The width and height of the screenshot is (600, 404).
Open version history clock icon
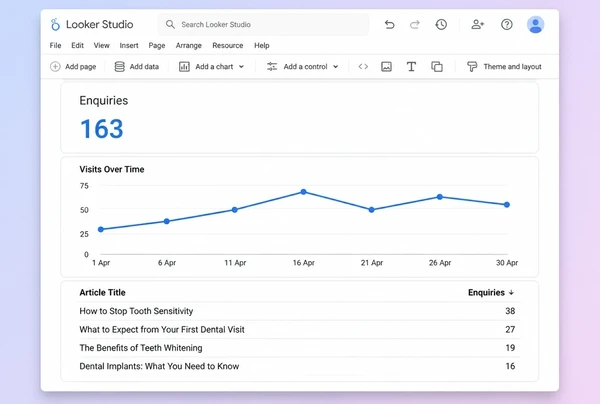click(441, 24)
